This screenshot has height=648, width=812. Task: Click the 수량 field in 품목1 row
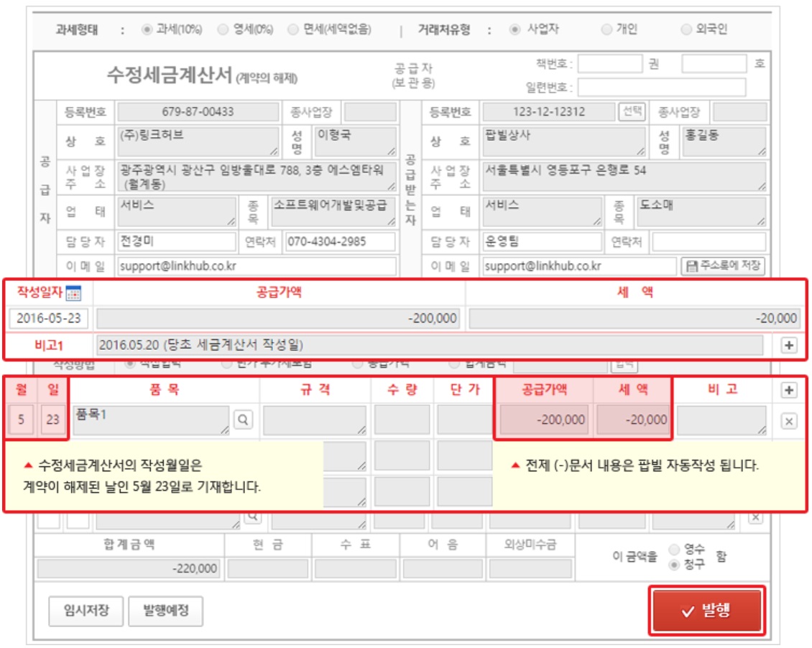click(402, 420)
